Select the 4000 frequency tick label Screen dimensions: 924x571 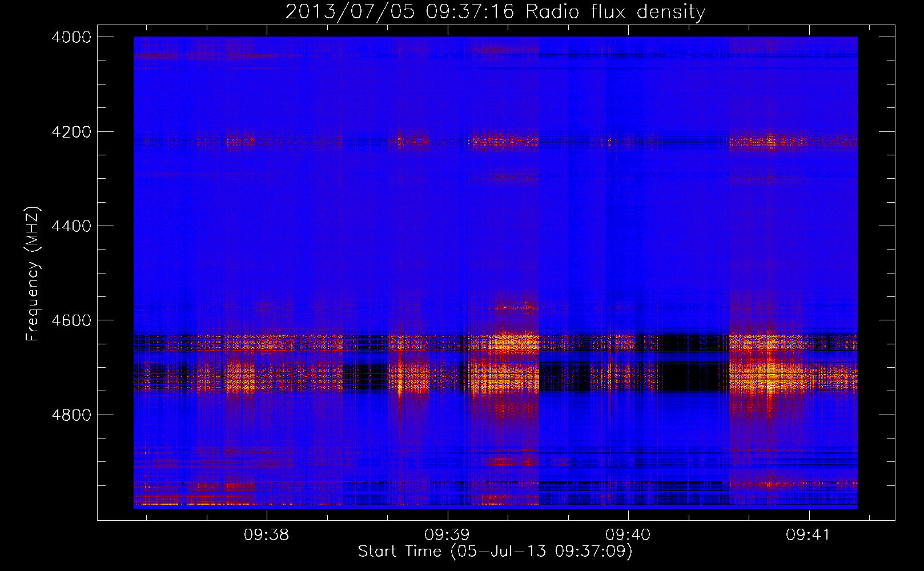point(71,37)
